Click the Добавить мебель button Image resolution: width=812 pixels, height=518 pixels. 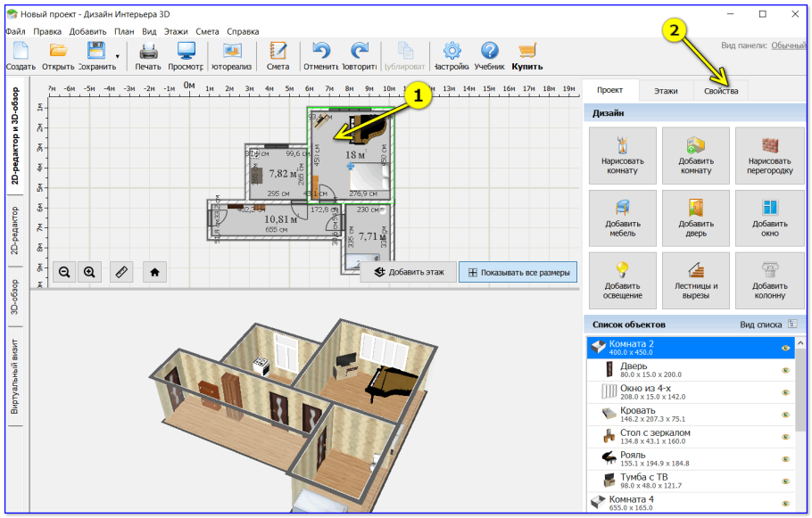click(622, 218)
